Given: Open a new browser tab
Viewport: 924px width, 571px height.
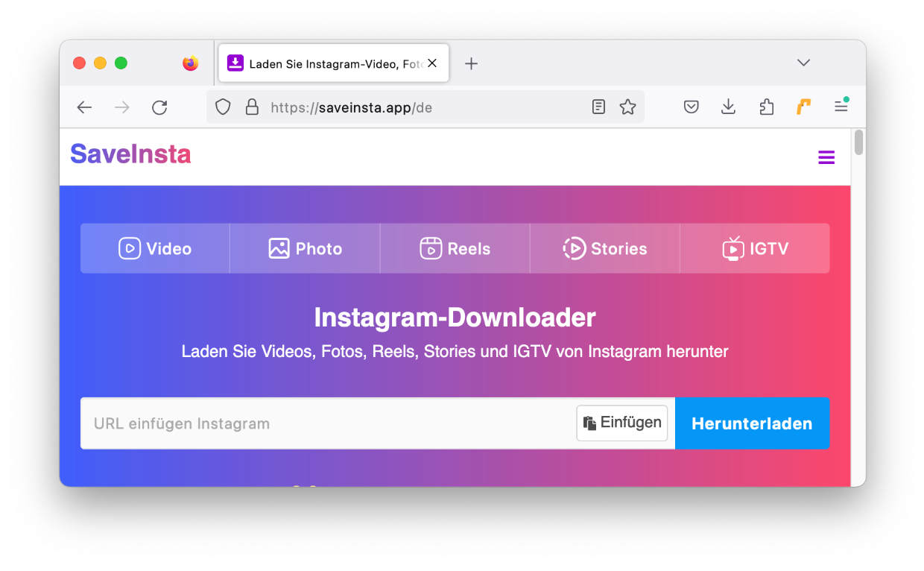Looking at the screenshot, I should coord(471,63).
